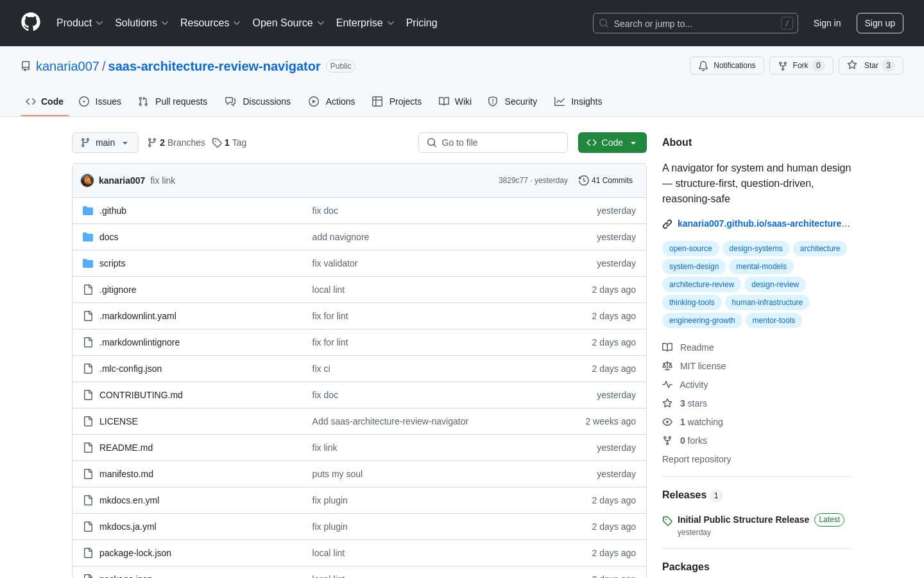This screenshot has width=924, height=578.
Task: Click the Sign up button
Action: tap(880, 23)
